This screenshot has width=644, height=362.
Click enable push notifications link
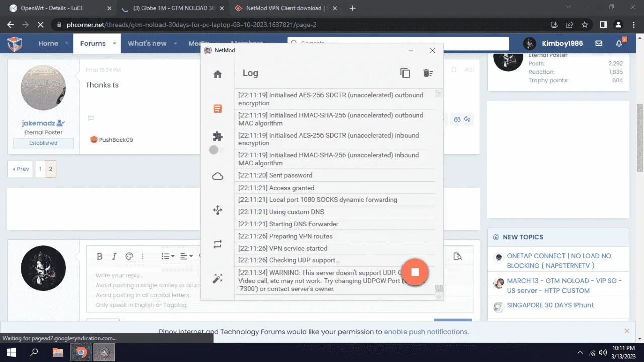tap(426, 332)
